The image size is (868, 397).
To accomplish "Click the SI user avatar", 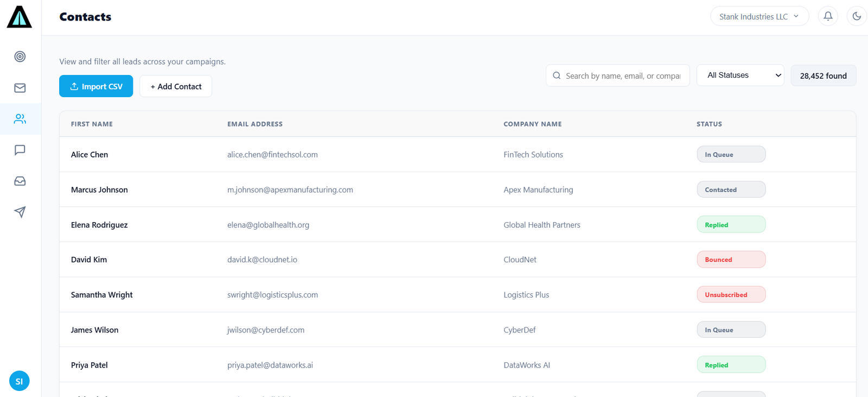I will tap(20, 381).
